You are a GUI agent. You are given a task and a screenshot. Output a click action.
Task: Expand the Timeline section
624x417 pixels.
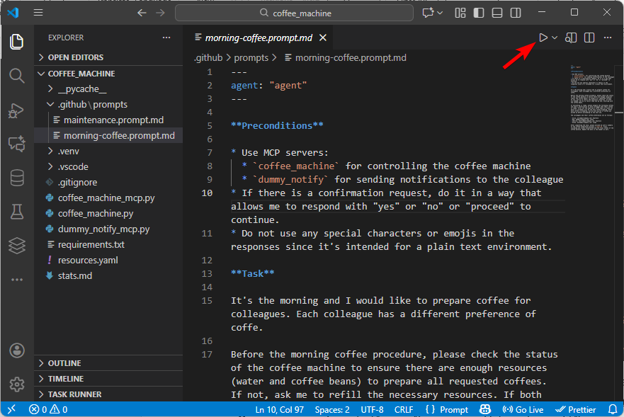(108, 378)
